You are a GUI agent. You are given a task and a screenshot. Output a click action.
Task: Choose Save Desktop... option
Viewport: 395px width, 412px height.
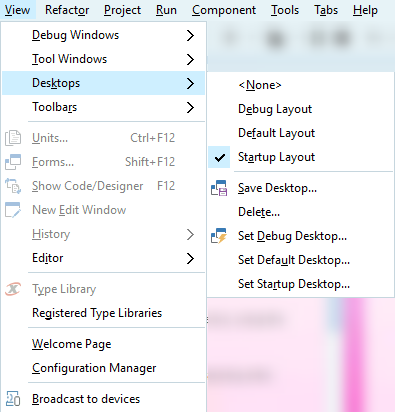point(300,188)
